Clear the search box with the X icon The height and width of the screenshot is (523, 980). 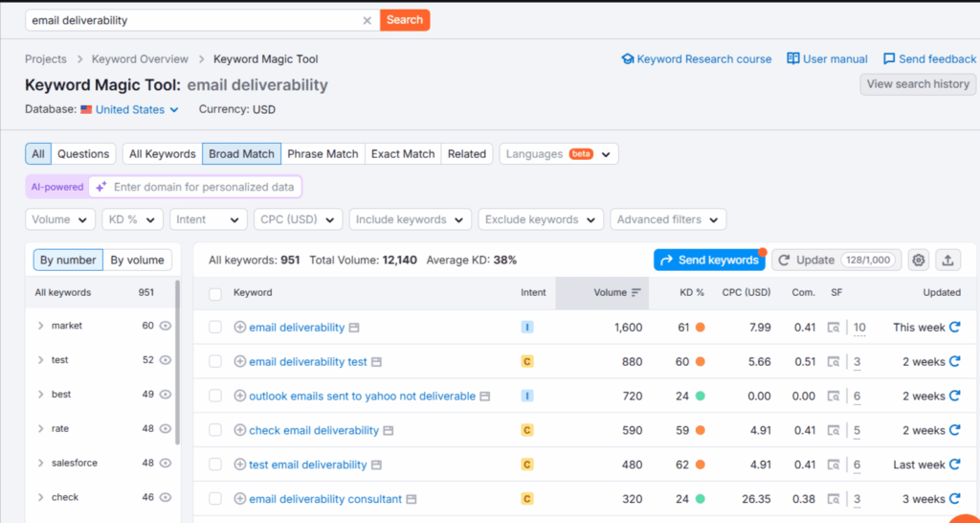pyautogui.click(x=367, y=21)
